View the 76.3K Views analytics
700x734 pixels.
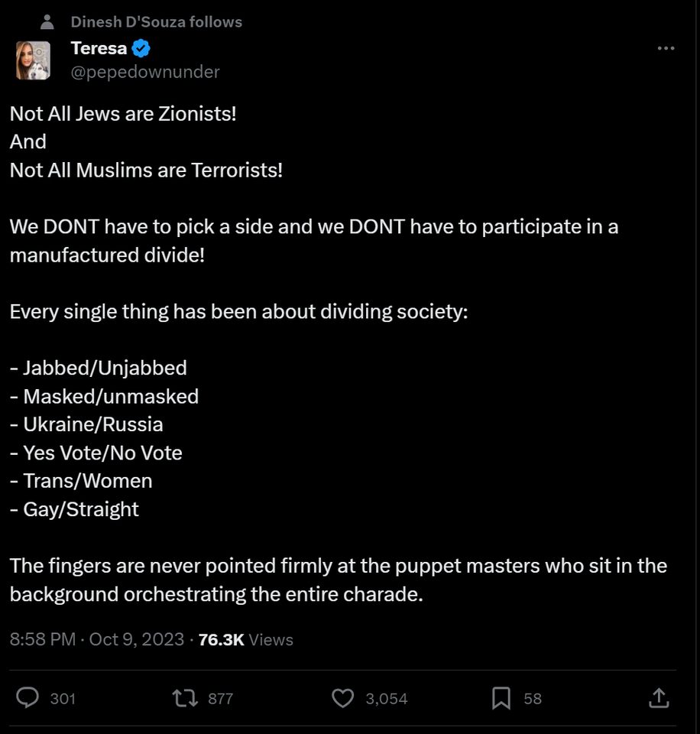245,639
